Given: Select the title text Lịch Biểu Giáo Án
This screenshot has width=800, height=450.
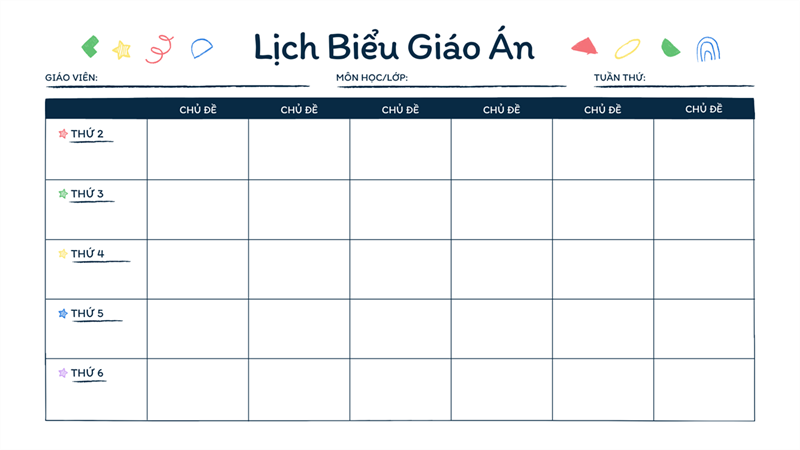Looking at the screenshot, I should [393, 47].
